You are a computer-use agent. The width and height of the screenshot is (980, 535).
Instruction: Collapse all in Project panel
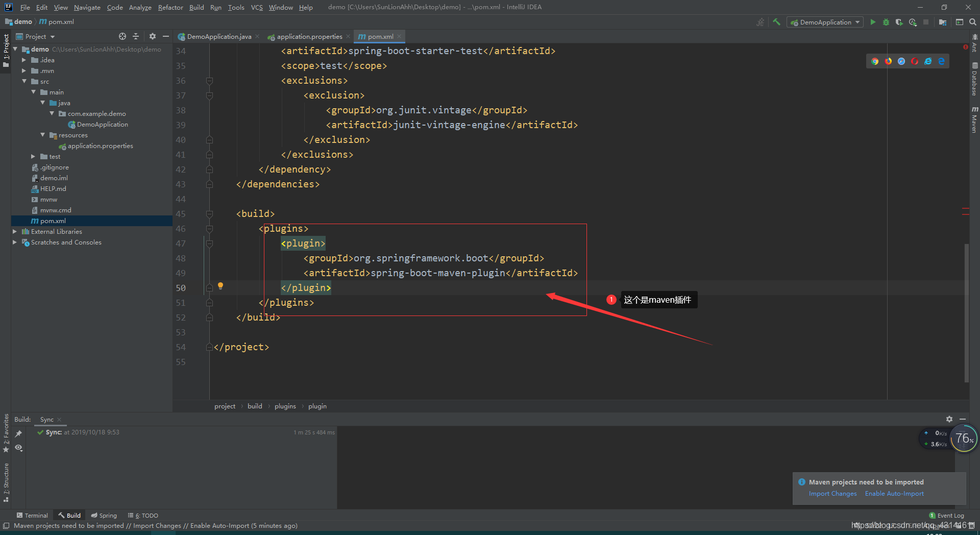coord(136,36)
